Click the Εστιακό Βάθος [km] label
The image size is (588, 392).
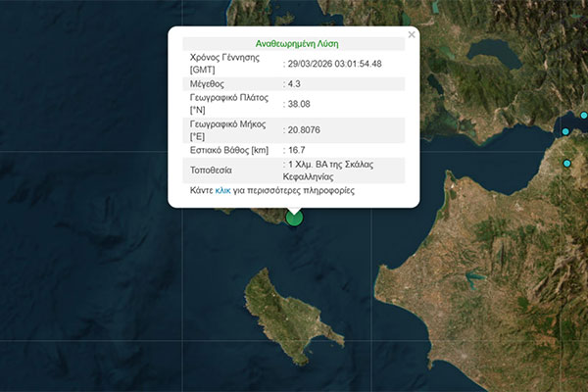point(228,150)
